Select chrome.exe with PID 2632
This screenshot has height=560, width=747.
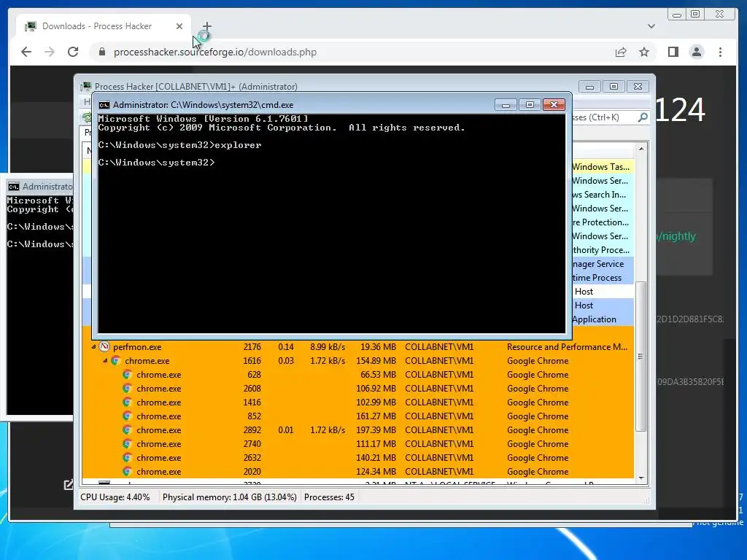click(x=357, y=457)
